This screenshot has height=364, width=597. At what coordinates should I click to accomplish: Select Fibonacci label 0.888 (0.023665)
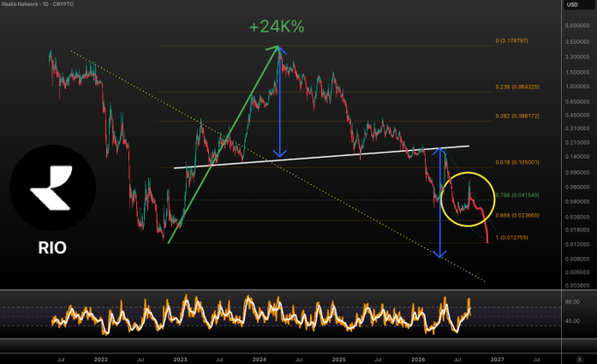(517, 216)
